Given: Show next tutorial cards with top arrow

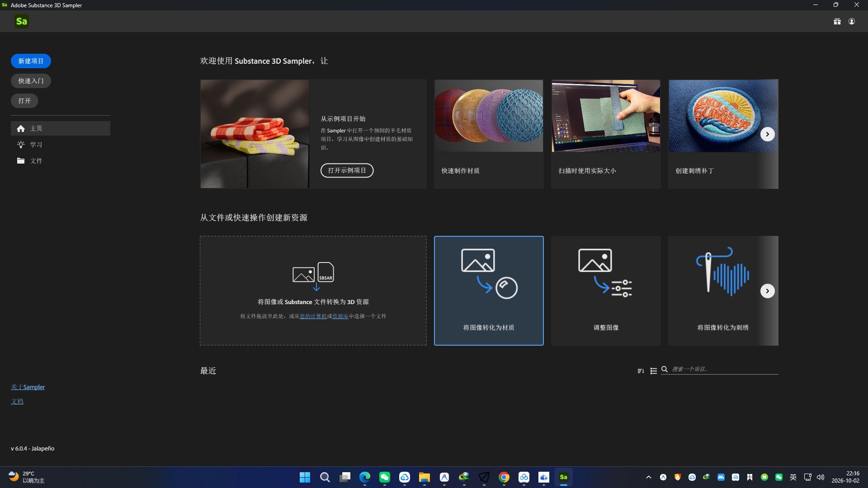Looking at the screenshot, I should [x=767, y=134].
